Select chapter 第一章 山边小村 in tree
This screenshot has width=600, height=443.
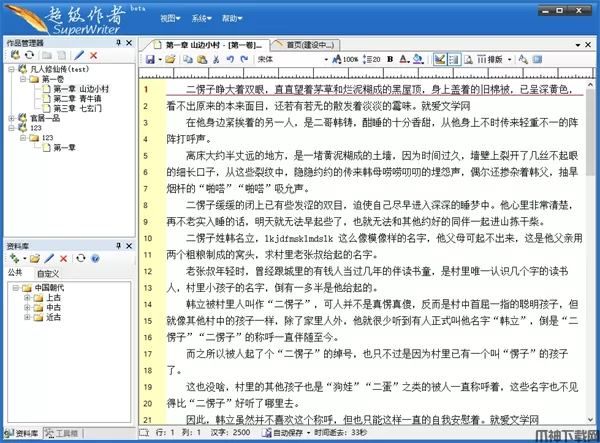click(x=81, y=89)
